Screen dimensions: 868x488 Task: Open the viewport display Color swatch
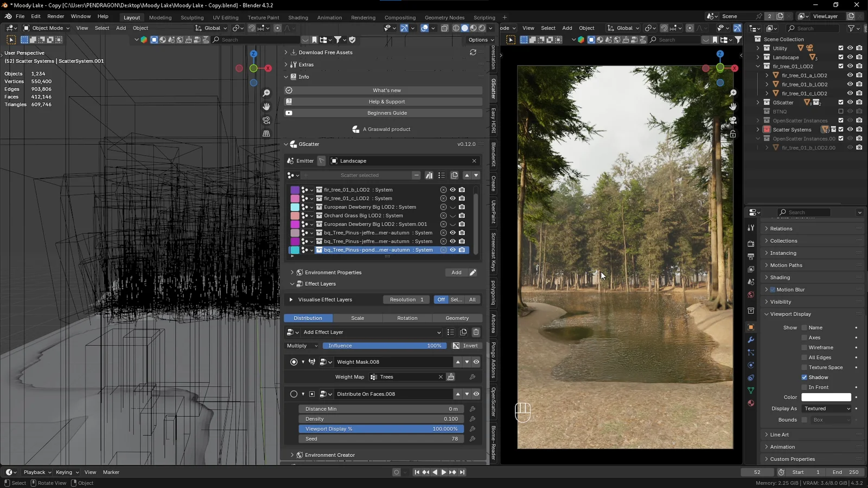point(826,397)
